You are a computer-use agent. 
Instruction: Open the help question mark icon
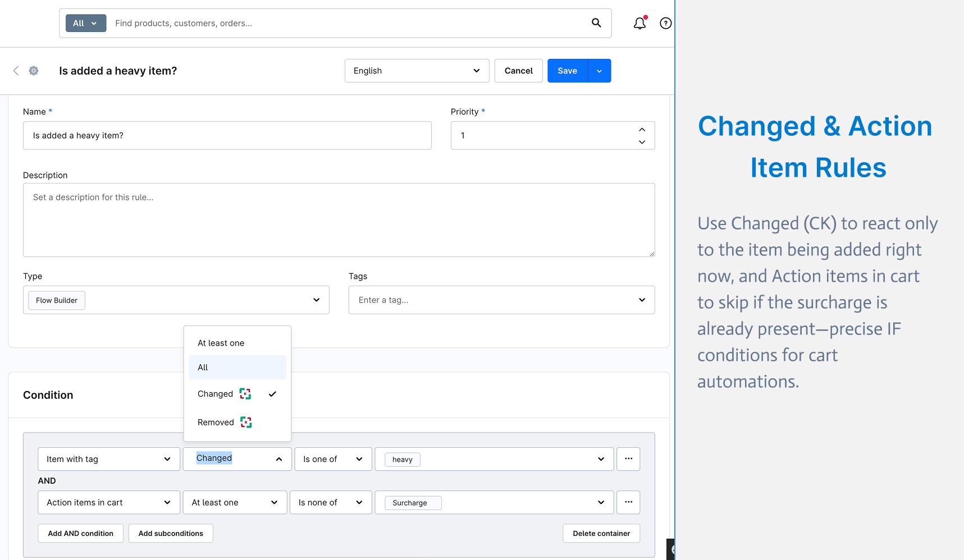pyautogui.click(x=666, y=23)
